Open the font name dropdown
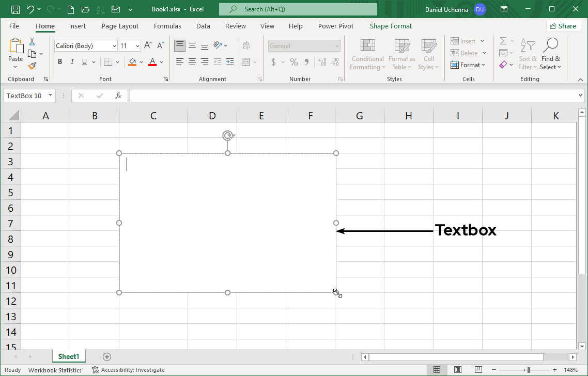Viewport: 588px width, 376px height. click(x=115, y=45)
